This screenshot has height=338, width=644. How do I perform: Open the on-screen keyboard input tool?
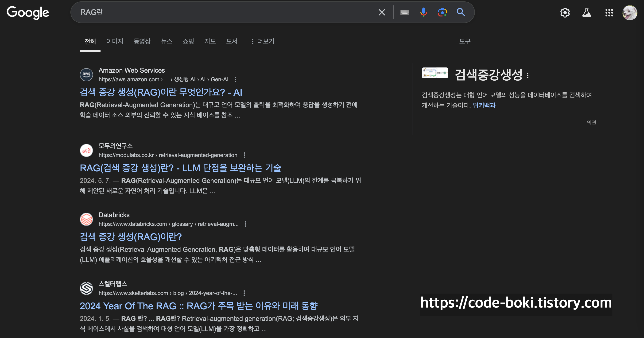click(404, 12)
